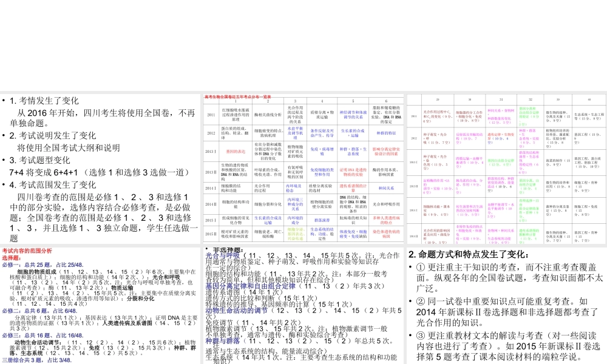The width and height of the screenshot is (607, 364).
Task: Open the slide '2. 命题方式和特点发生了变化'
Action: coord(507,305)
